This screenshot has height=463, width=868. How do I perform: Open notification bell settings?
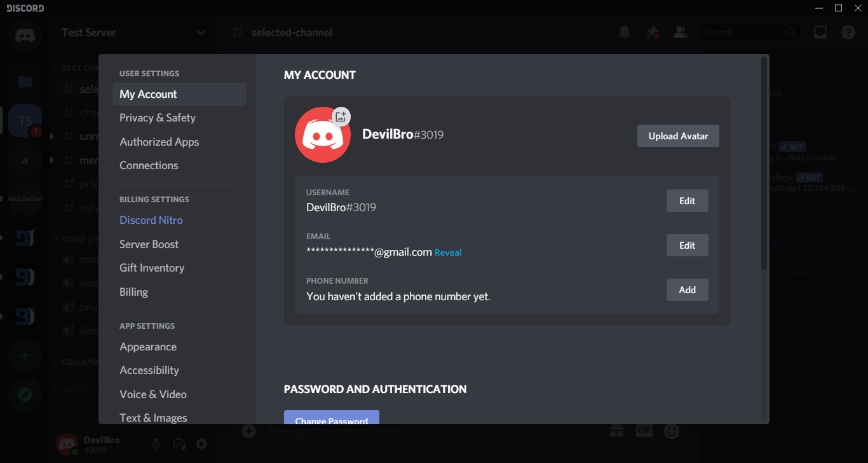tap(625, 32)
